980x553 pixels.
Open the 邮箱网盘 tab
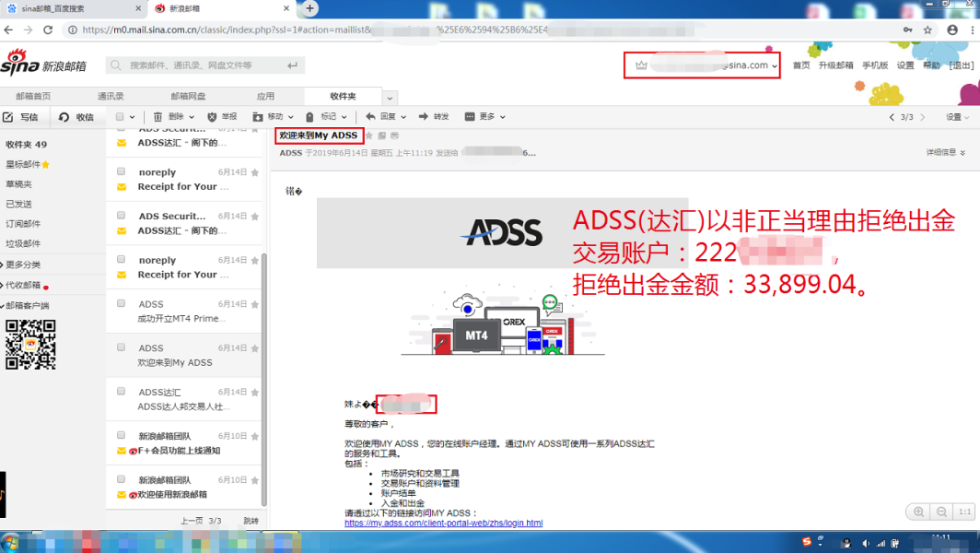coord(188,96)
